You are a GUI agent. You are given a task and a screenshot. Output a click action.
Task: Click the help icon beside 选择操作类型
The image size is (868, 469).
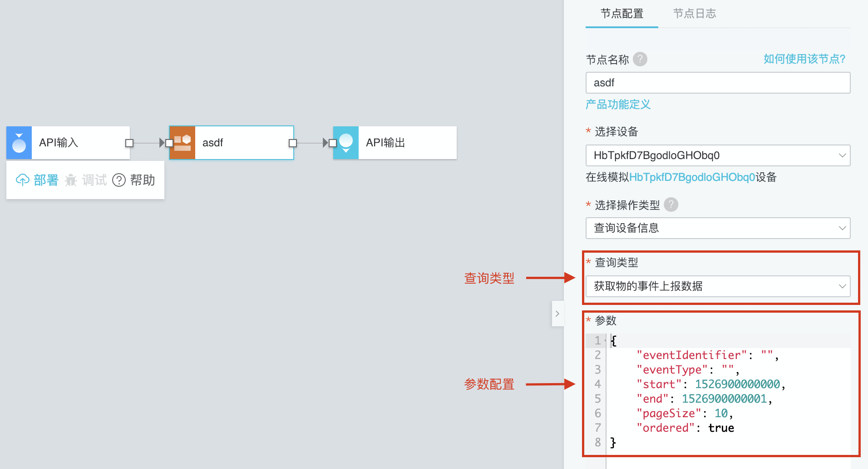[671, 205]
